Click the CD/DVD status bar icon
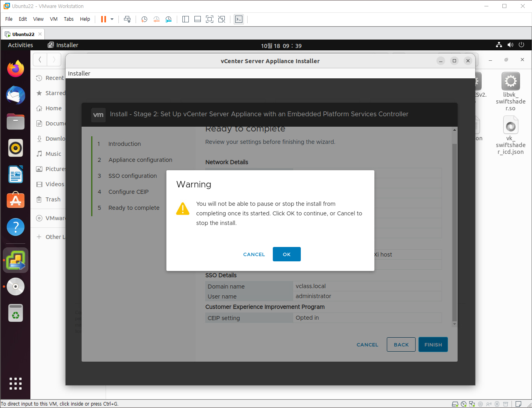 [x=464, y=404]
